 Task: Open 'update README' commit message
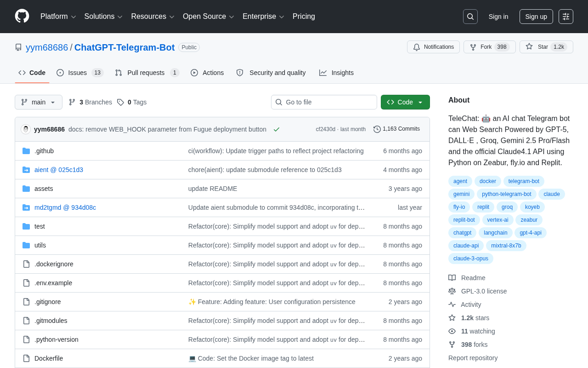(x=213, y=189)
